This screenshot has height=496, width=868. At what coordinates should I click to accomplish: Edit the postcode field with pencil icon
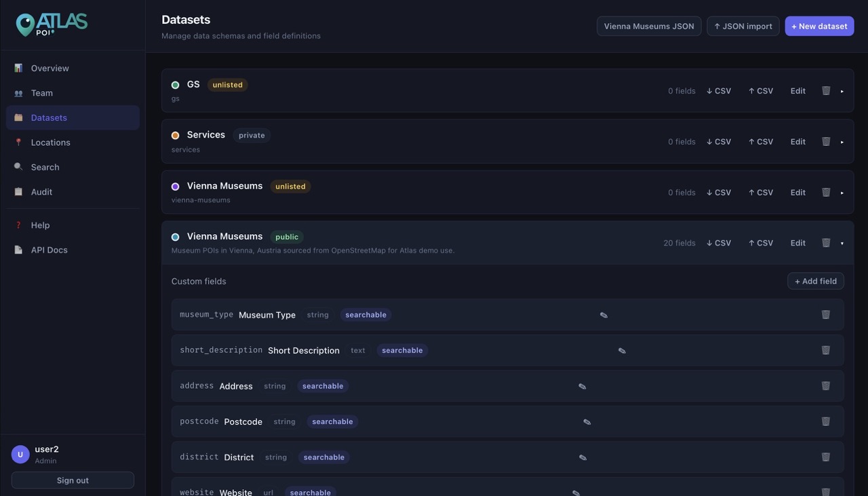click(587, 422)
